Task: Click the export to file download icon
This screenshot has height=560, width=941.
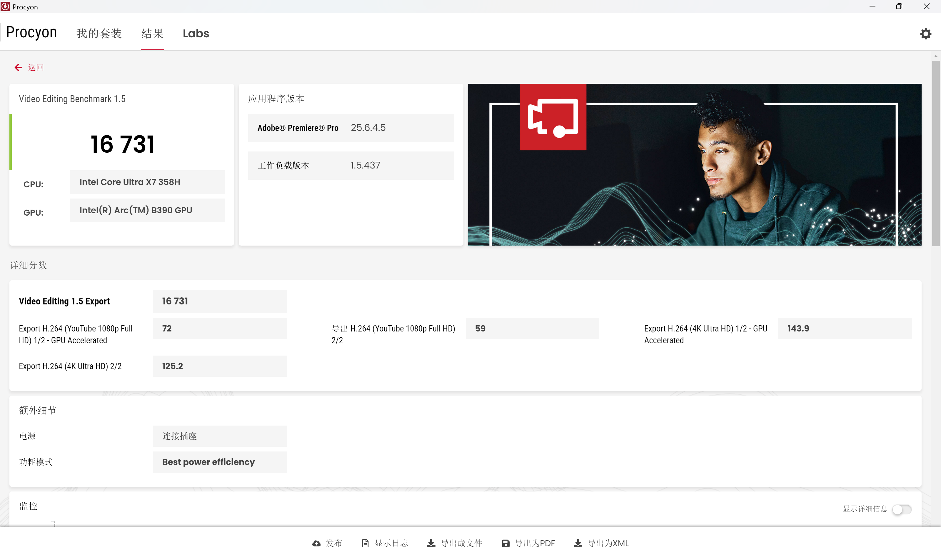Action: point(431,544)
